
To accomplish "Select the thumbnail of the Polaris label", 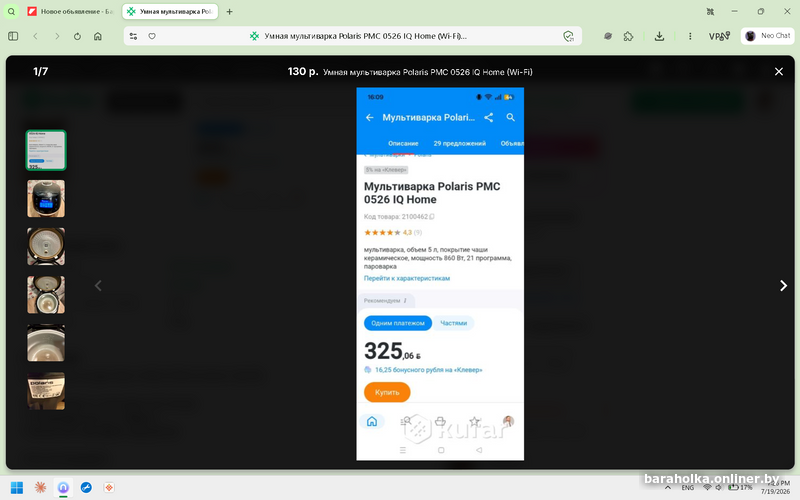I will (46, 391).
